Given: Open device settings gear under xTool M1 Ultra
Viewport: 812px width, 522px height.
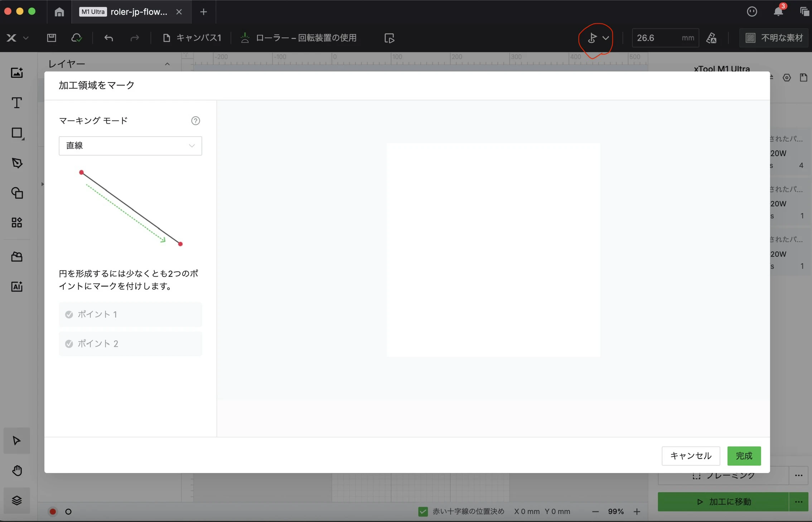Looking at the screenshot, I should point(787,78).
